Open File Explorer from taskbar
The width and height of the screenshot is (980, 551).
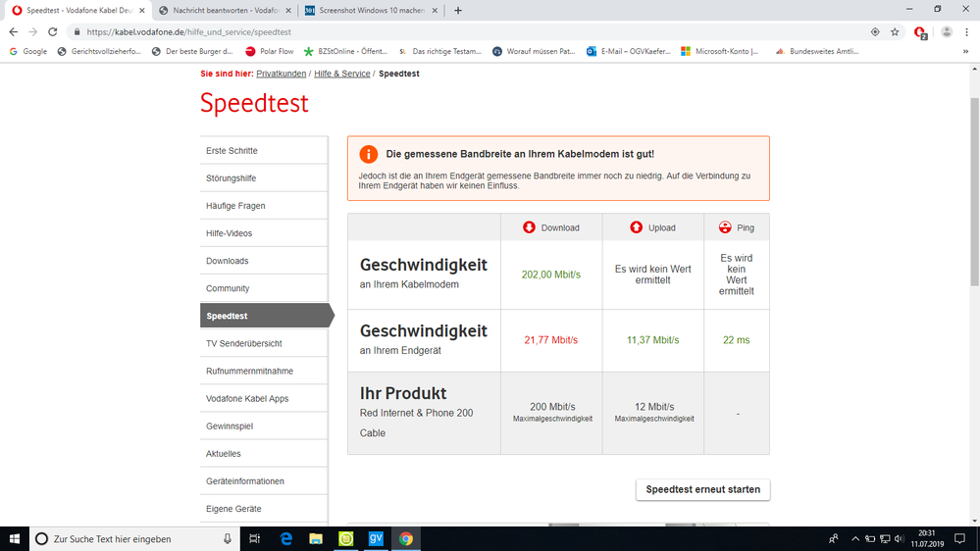click(316, 538)
